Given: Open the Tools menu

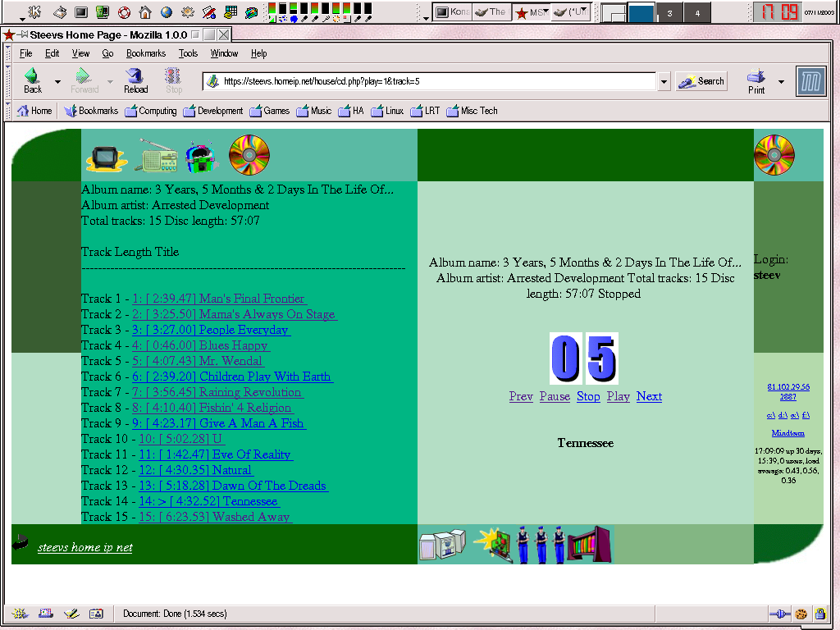Looking at the screenshot, I should 188,53.
